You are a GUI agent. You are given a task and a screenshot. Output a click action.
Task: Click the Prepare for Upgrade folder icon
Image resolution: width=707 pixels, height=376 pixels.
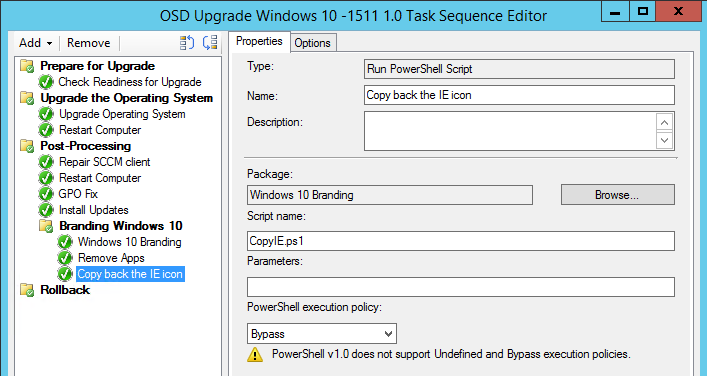27,66
